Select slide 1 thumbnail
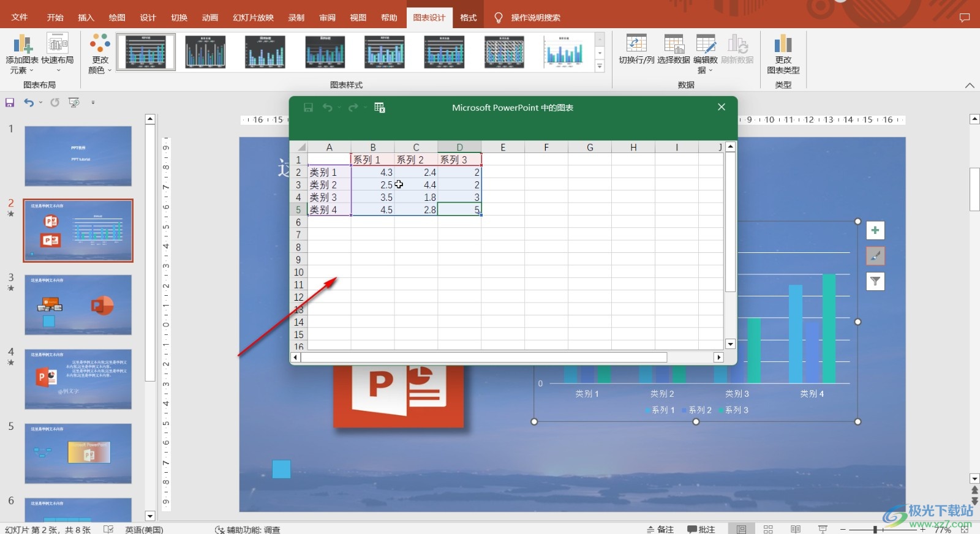This screenshot has height=534, width=980. [78, 156]
